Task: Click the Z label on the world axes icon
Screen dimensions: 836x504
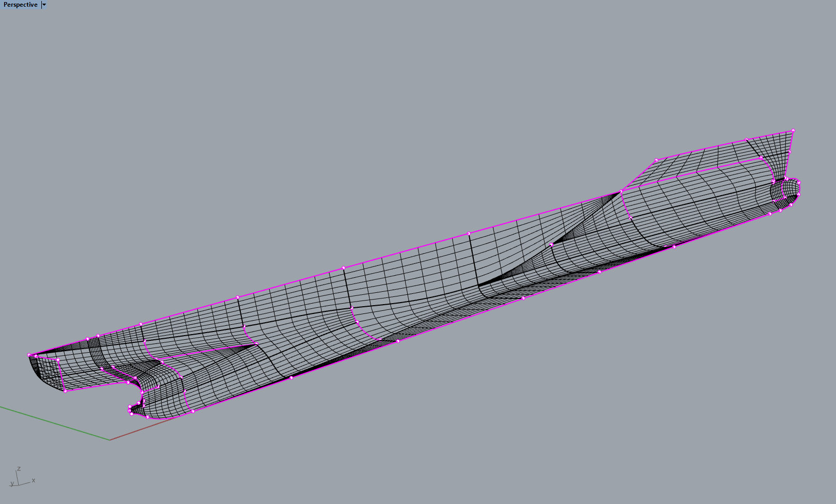Action: point(20,469)
